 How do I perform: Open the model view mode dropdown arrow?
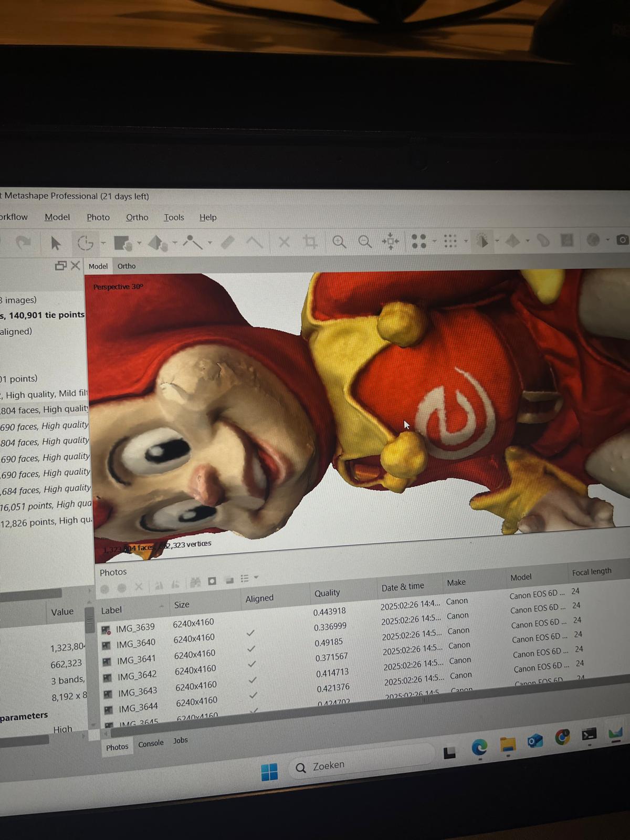[x=497, y=241]
